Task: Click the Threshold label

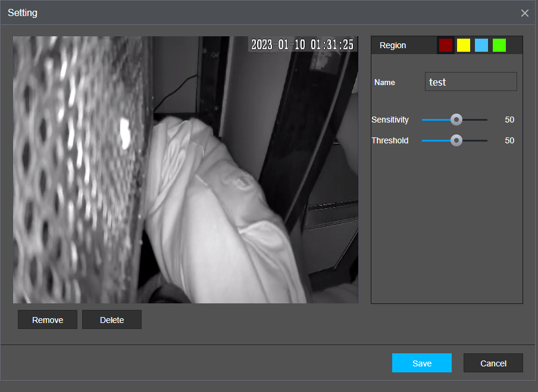Action: (x=390, y=140)
